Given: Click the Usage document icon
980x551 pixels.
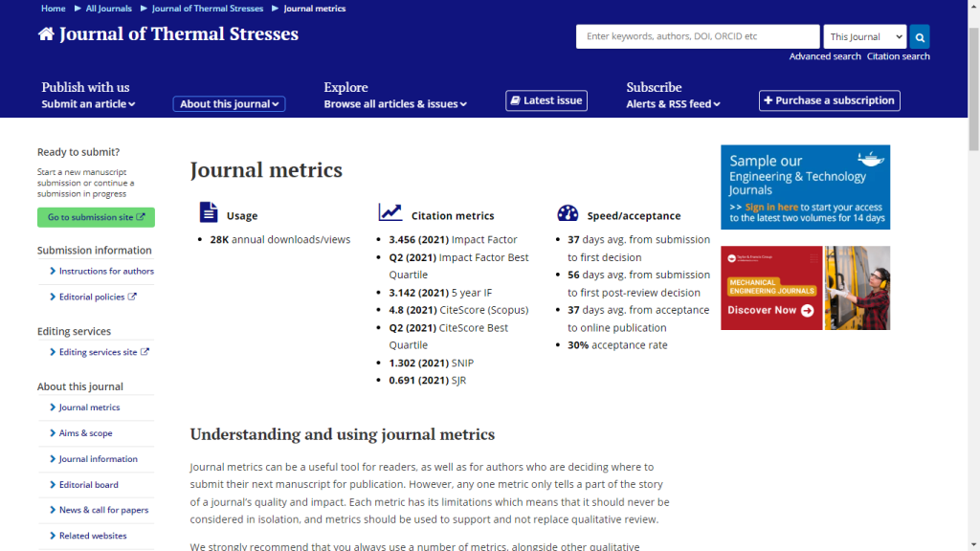Looking at the screenshot, I should (209, 212).
